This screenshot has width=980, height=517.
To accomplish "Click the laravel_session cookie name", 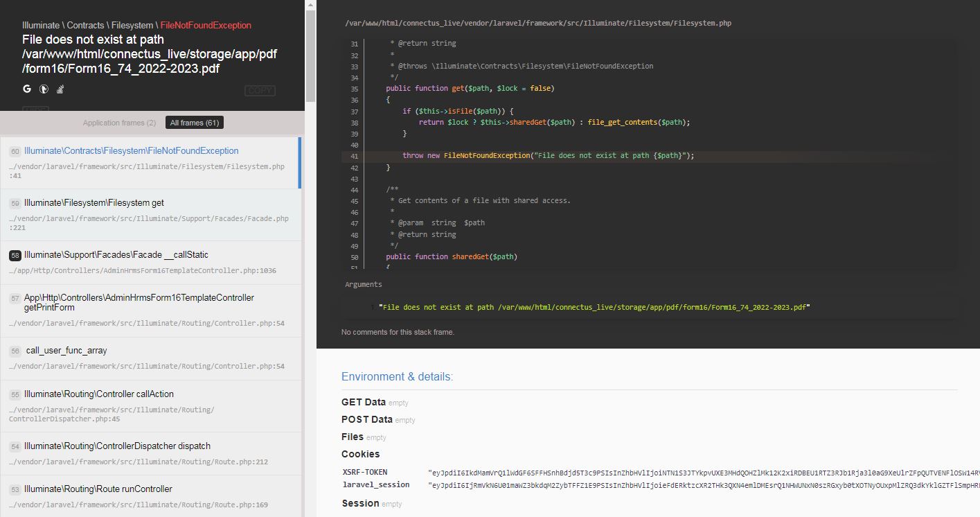I will pos(376,484).
